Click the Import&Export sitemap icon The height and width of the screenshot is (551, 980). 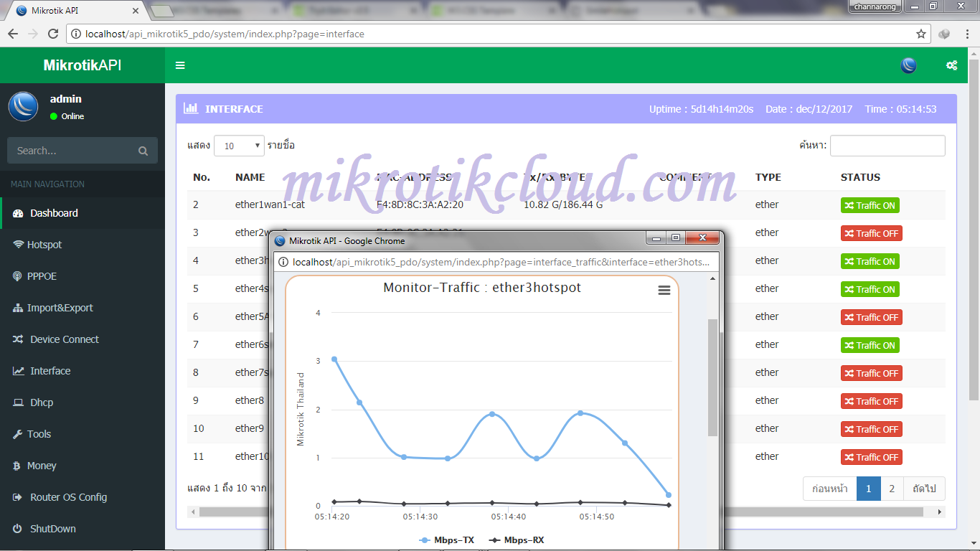pyautogui.click(x=18, y=308)
